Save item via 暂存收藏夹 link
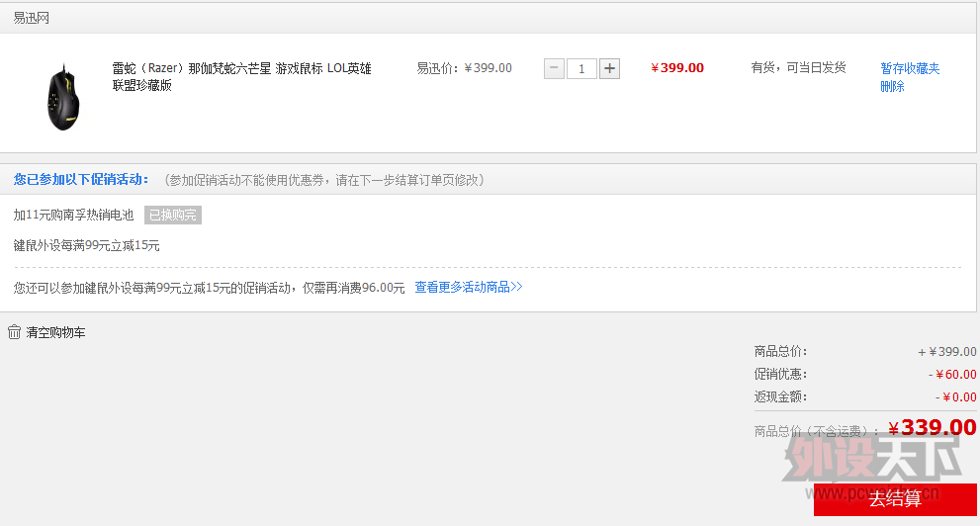This screenshot has height=526, width=980. 910,68
